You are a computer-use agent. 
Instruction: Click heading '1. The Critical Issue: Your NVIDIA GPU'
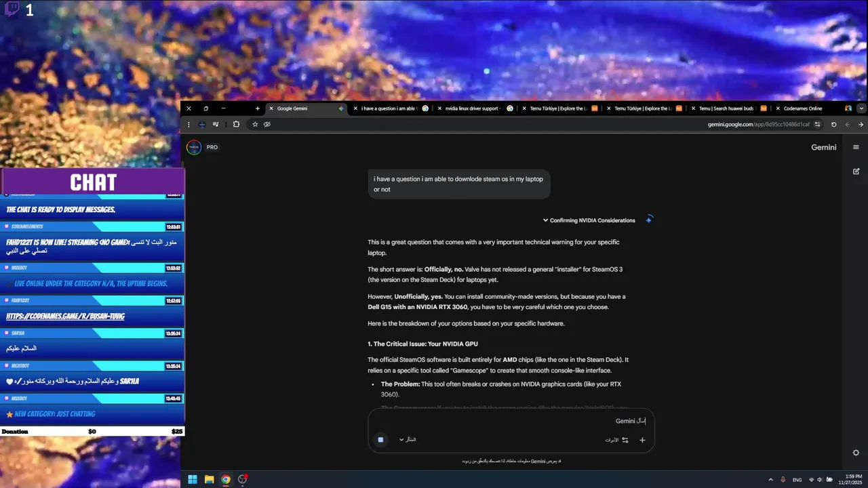tap(422, 344)
